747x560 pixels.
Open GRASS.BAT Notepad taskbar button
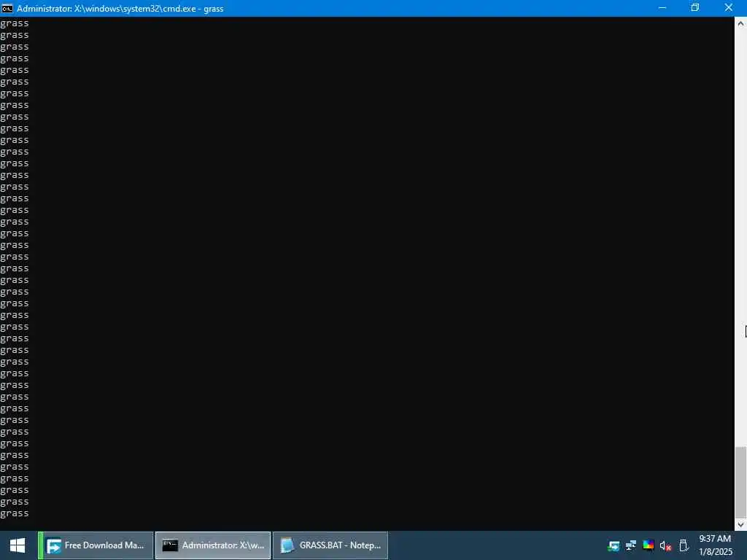click(x=330, y=545)
